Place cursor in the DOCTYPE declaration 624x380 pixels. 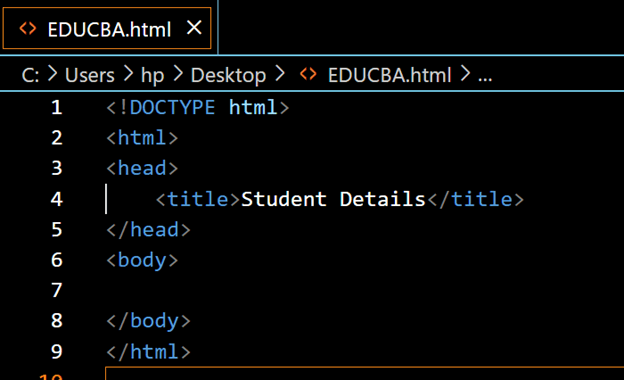(x=198, y=107)
